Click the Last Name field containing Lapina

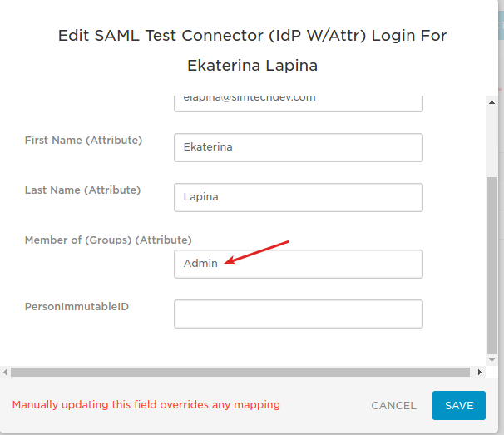point(299,197)
